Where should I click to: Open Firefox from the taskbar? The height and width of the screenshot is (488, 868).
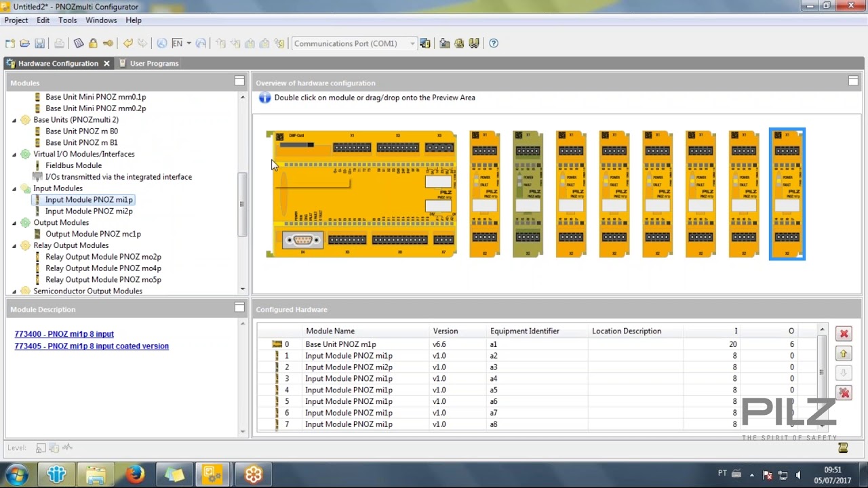pyautogui.click(x=134, y=474)
